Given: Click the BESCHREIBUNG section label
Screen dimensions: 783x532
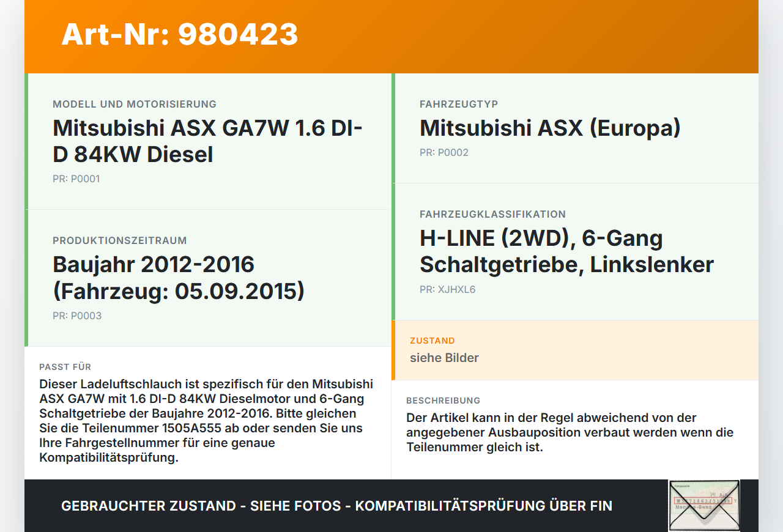Looking at the screenshot, I should pyautogui.click(x=443, y=401).
